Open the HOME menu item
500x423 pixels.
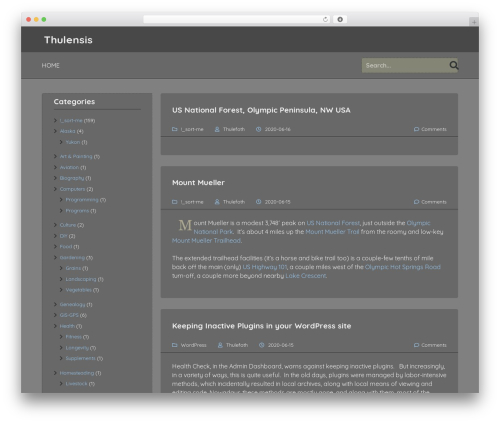point(51,65)
